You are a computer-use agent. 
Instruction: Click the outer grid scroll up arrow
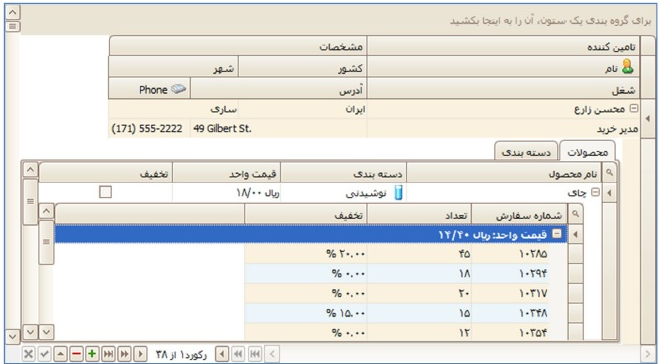tap(13, 12)
